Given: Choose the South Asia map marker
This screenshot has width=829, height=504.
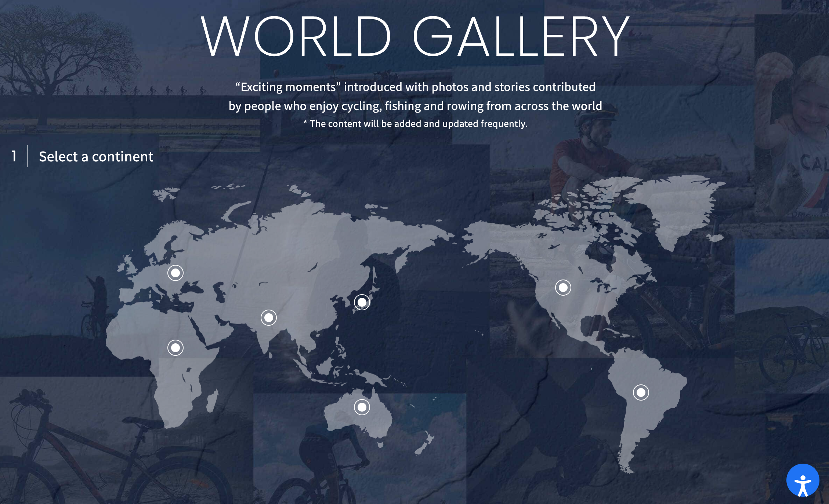Looking at the screenshot, I should (x=269, y=318).
